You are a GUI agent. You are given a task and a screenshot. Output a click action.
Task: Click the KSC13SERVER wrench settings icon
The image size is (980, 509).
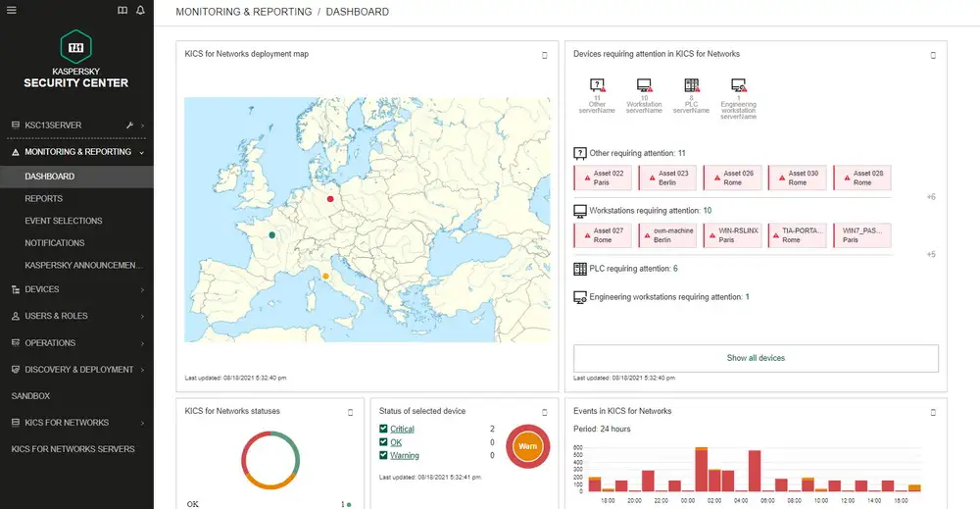[x=130, y=126]
